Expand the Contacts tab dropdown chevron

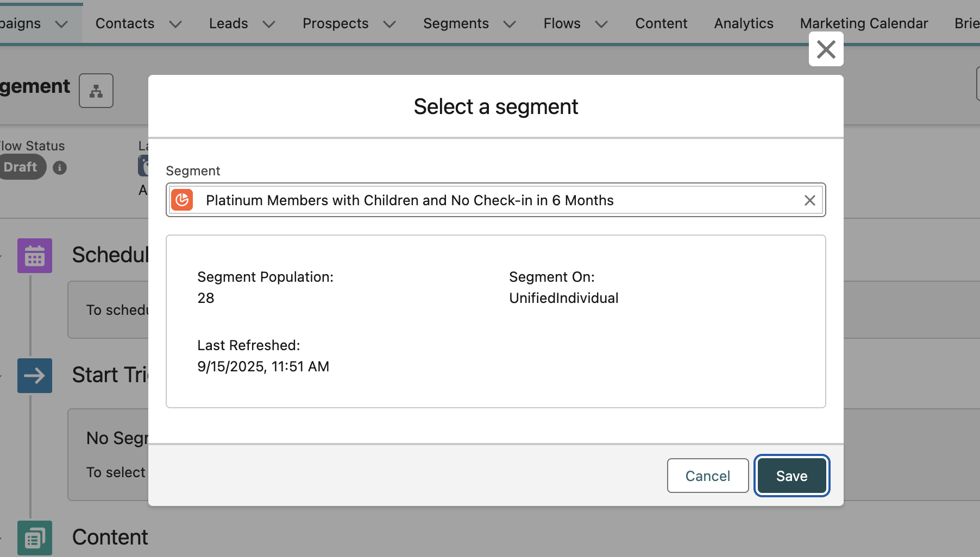click(x=175, y=24)
